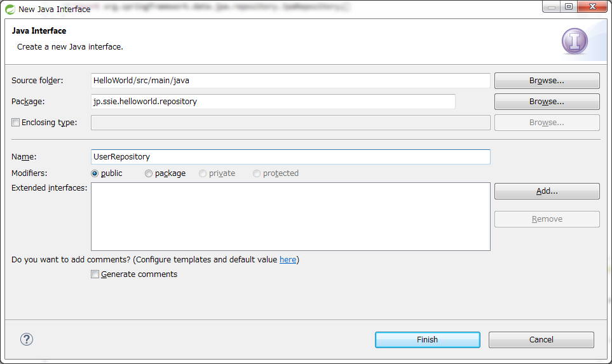Click Browse next to Source folder

[547, 81]
